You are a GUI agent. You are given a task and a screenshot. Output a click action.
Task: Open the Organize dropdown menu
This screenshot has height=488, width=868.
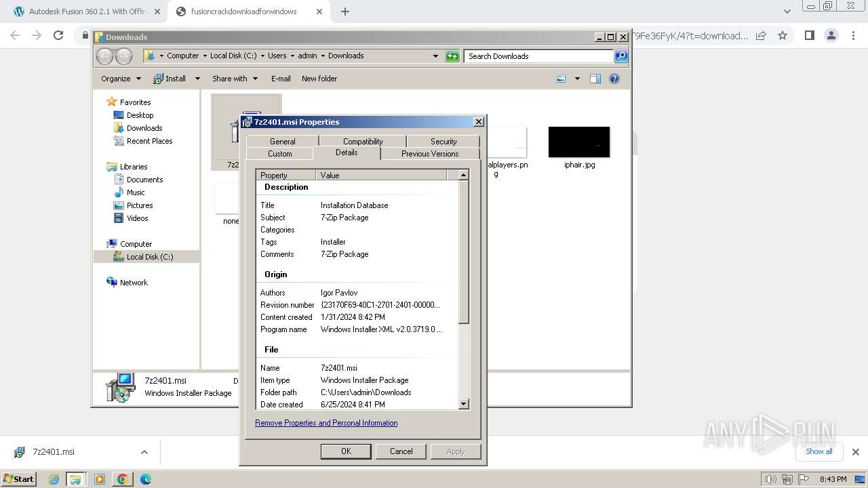click(x=121, y=79)
